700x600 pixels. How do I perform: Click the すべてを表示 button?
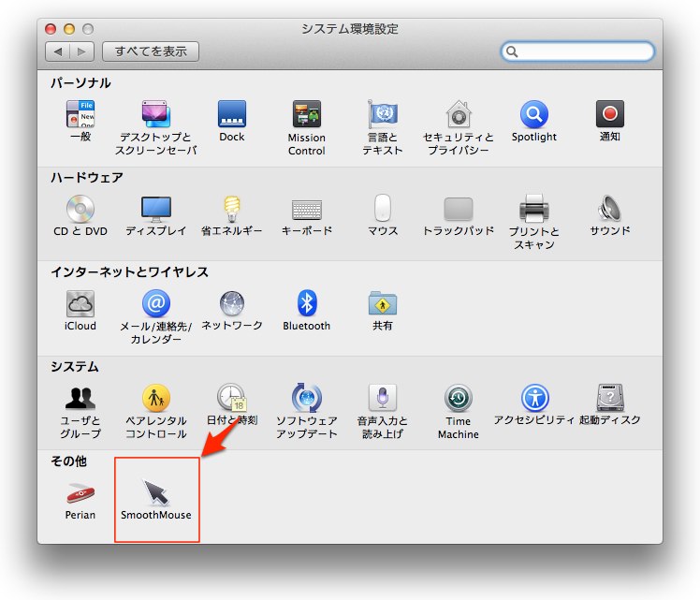(x=151, y=51)
